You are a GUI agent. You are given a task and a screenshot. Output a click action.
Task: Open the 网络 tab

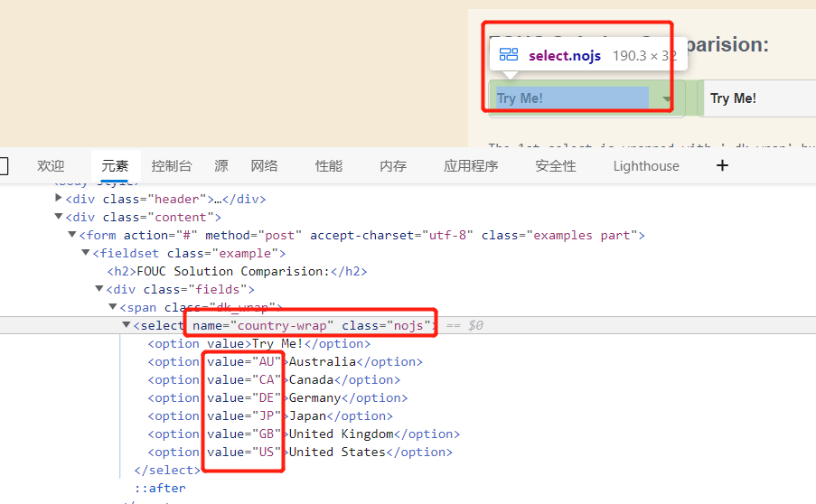265,166
